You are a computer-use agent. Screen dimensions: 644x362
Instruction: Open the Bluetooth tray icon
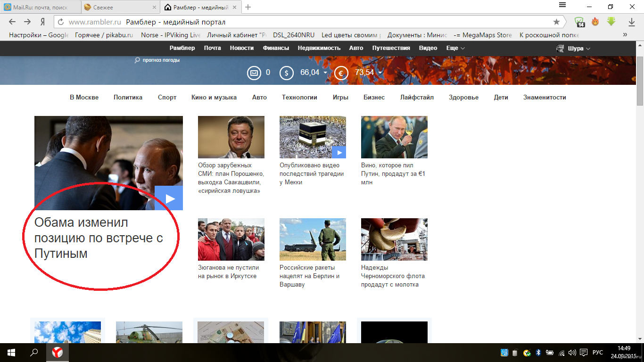click(538, 353)
